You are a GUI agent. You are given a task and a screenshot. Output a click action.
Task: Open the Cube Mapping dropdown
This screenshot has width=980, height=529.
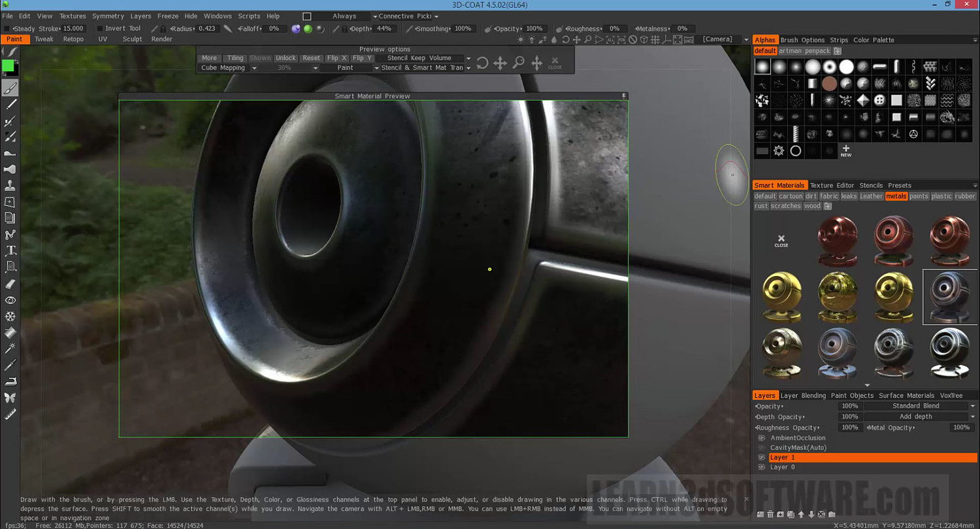228,68
